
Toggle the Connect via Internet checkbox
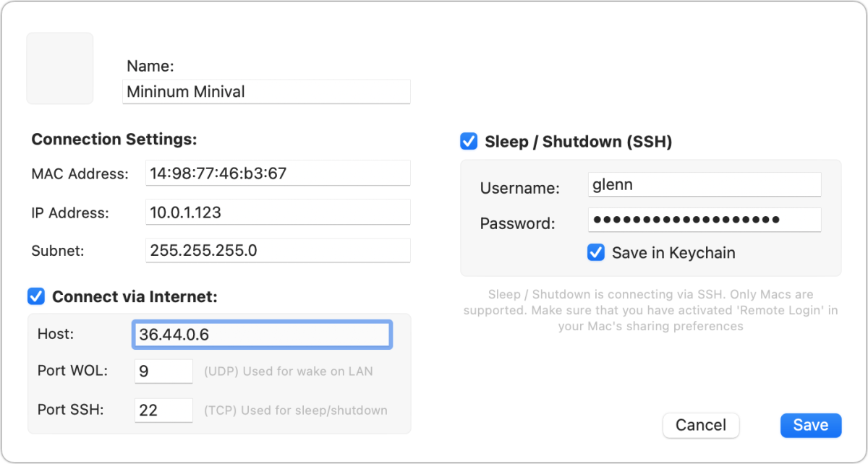[x=35, y=296]
